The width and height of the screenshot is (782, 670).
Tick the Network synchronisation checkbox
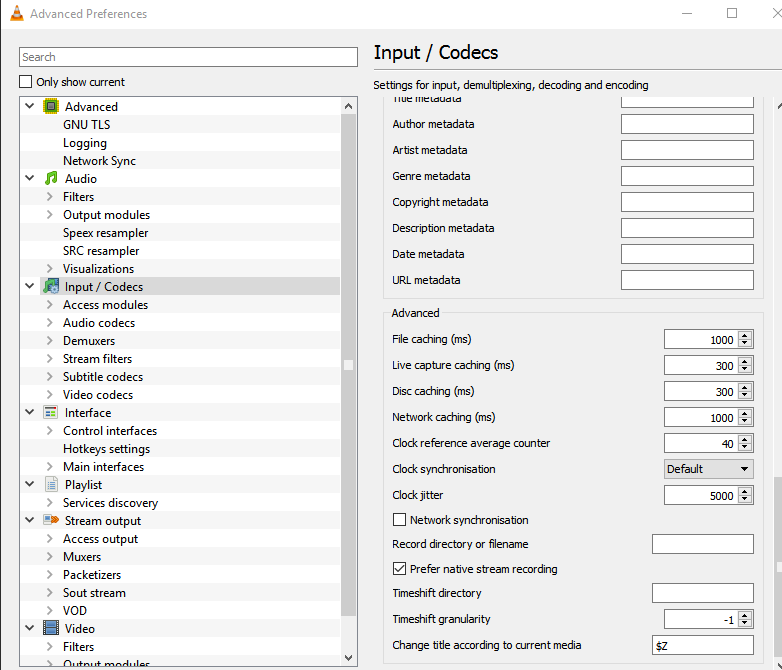400,520
